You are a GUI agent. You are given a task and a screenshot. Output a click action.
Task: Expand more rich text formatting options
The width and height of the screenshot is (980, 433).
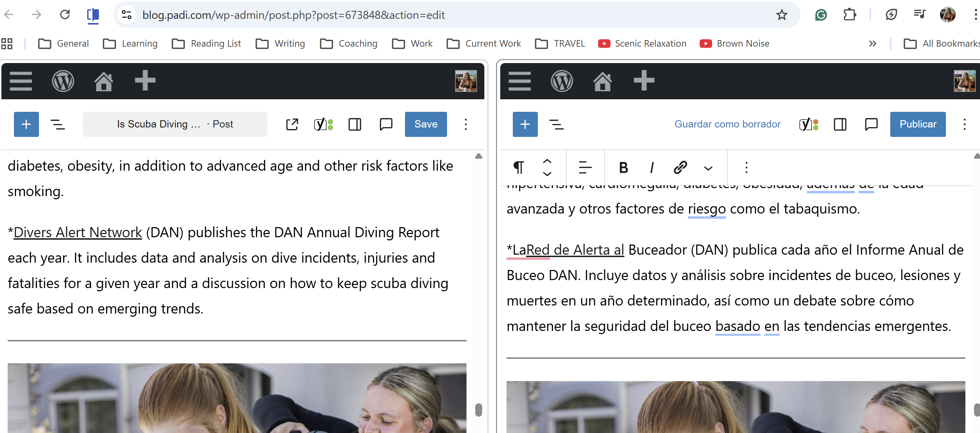coord(708,168)
